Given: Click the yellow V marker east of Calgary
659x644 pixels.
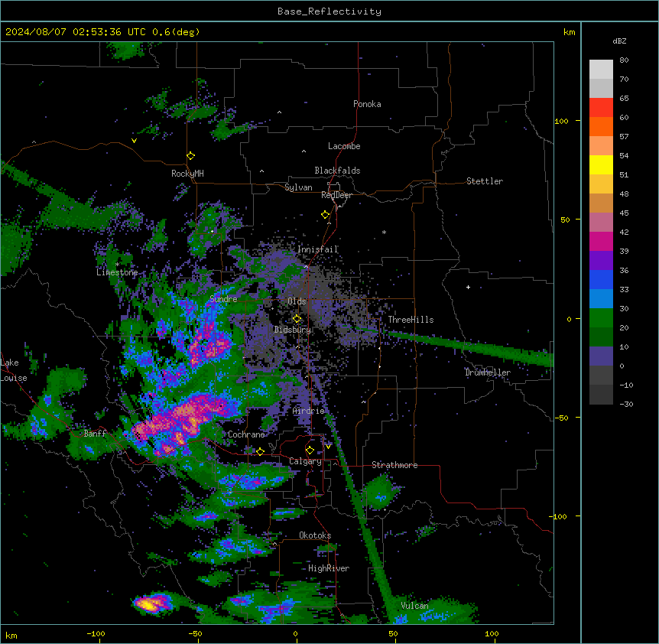Looking at the screenshot, I should (x=328, y=447).
